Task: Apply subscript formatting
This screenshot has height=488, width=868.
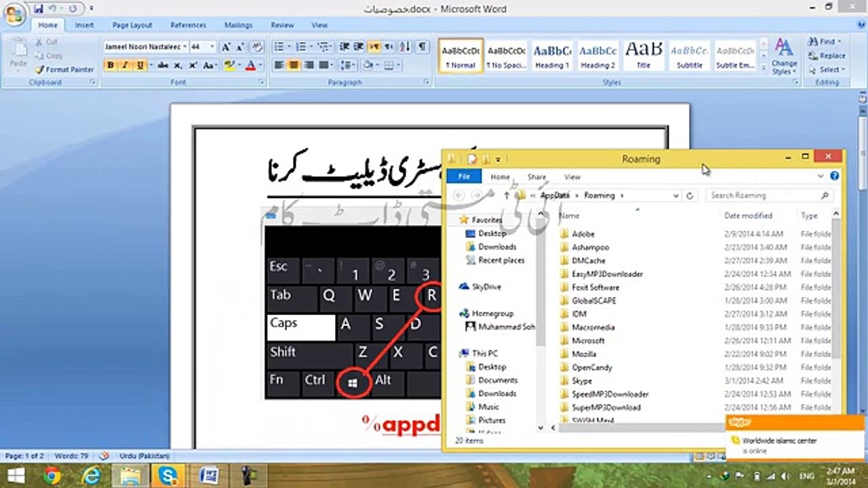Action: pyautogui.click(x=178, y=66)
